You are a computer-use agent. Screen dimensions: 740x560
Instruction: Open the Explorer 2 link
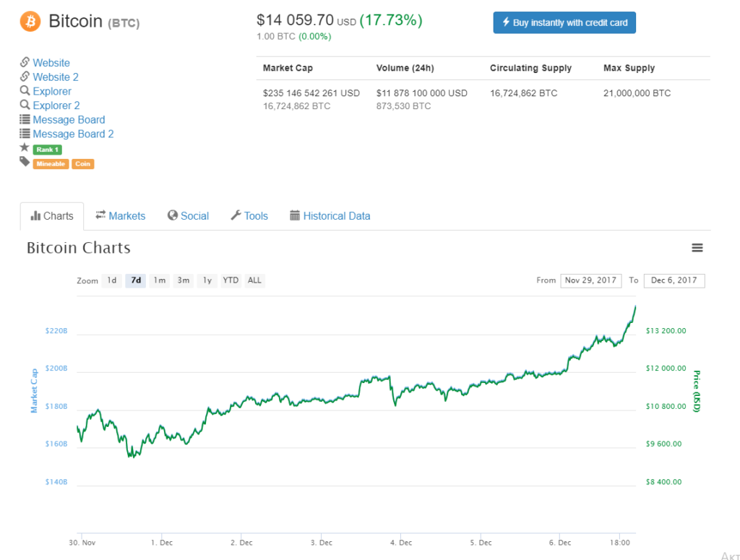pos(56,105)
